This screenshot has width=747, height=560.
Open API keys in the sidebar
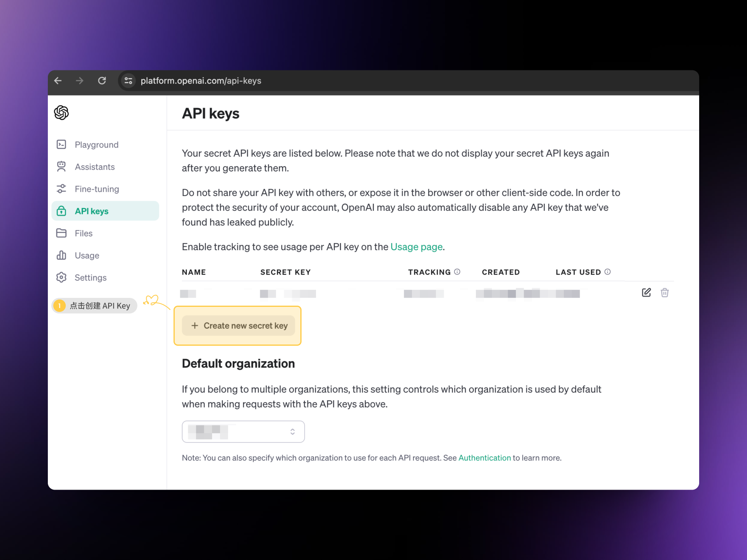[x=92, y=211]
